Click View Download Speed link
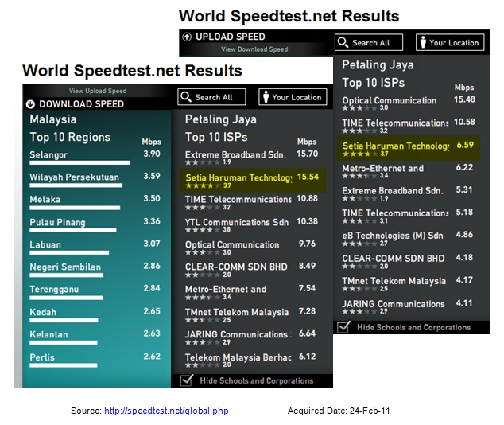This screenshot has height=425, width=504. coord(254,49)
